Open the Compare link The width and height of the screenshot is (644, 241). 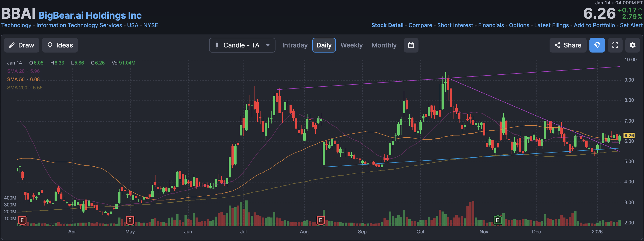420,25
